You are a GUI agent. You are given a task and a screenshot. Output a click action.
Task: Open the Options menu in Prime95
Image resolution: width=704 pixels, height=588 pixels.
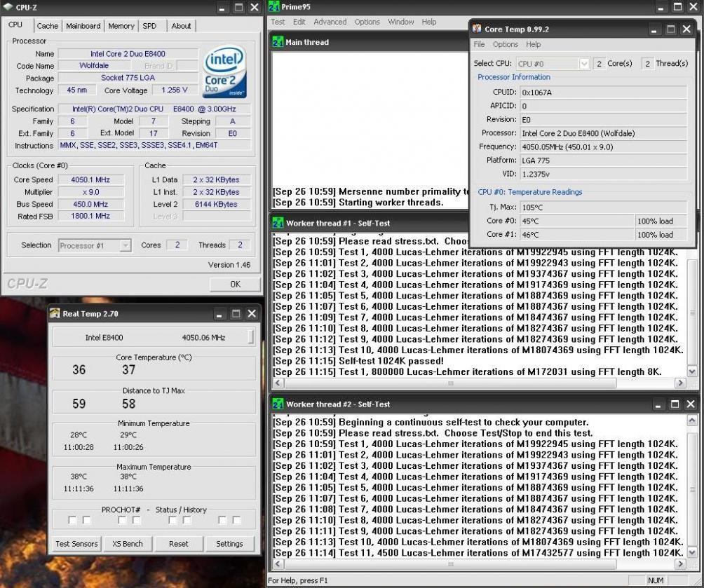pos(367,22)
